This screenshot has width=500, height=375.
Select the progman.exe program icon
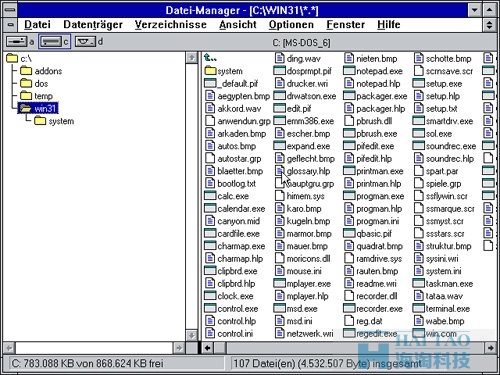point(349,196)
